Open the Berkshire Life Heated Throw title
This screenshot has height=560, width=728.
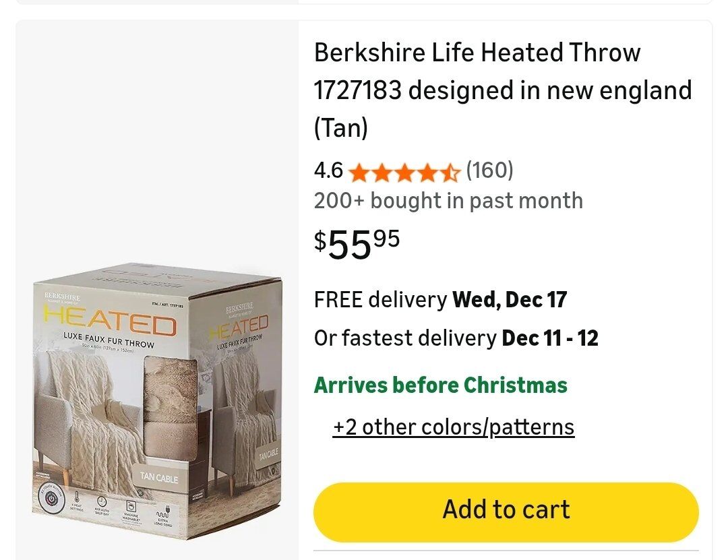pyautogui.click(x=502, y=90)
